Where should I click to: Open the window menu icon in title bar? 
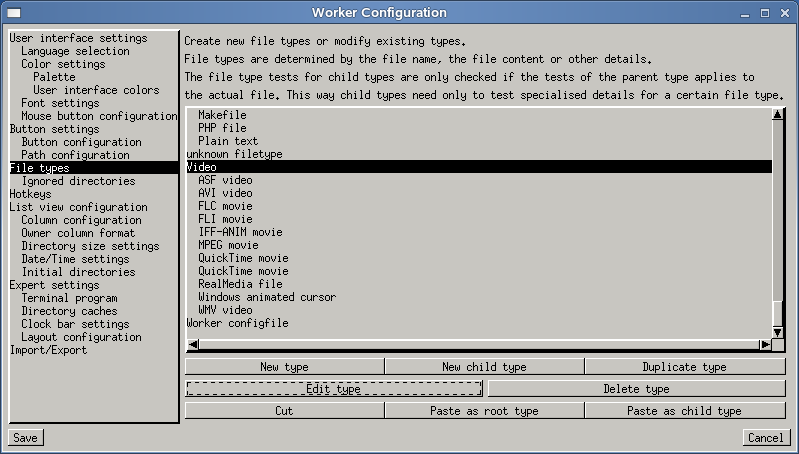click(13, 13)
